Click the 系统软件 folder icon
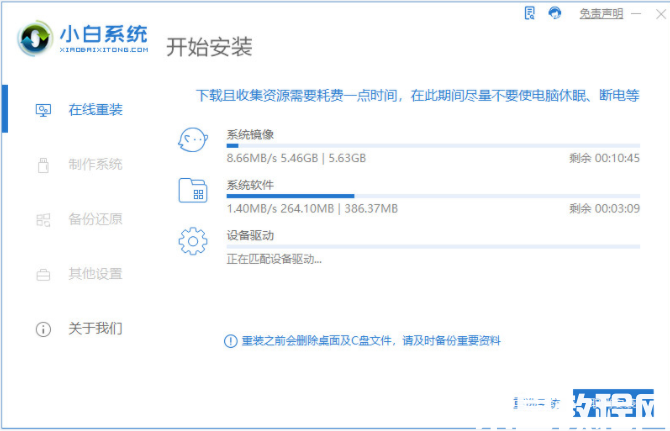The width and height of the screenshot is (670, 431). click(193, 190)
